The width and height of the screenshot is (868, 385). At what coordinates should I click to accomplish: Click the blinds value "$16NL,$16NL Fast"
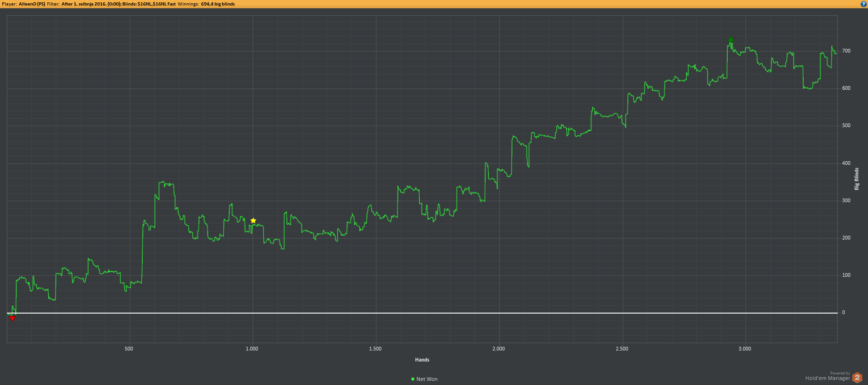coord(156,4)
